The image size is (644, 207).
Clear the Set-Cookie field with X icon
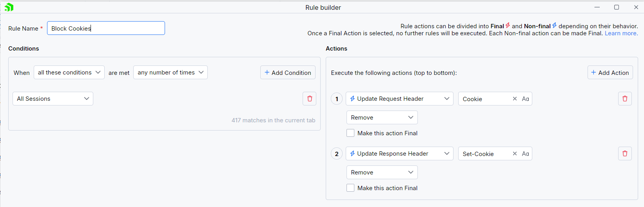[x=515, y=154]
